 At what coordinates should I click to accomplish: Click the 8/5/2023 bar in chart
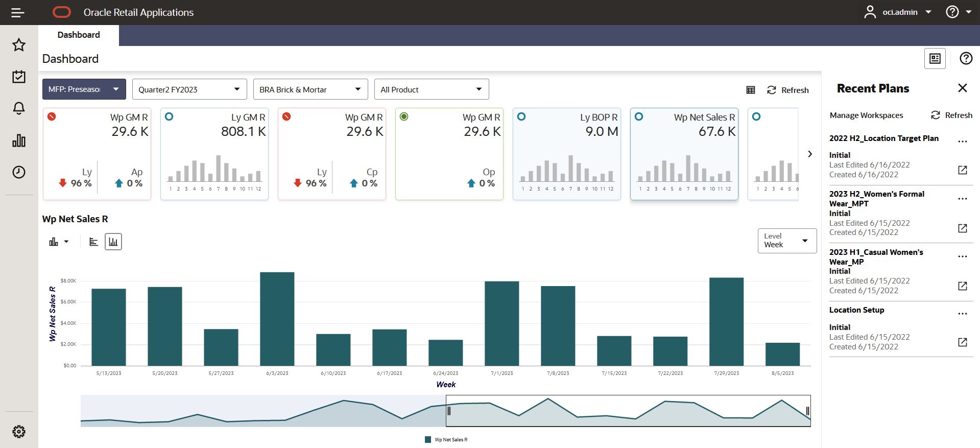click(x=783, y=355)
